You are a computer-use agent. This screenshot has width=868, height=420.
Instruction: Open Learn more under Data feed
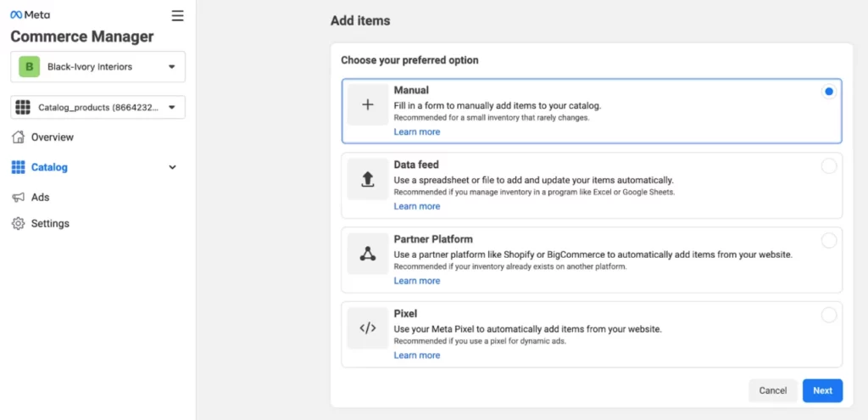click(417, 206)
